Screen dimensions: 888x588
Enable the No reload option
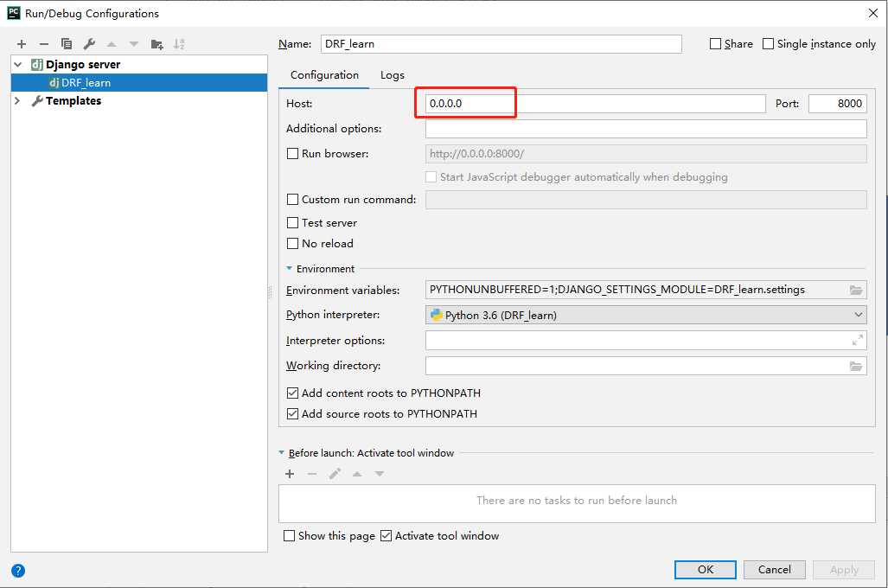pos(292,244)
